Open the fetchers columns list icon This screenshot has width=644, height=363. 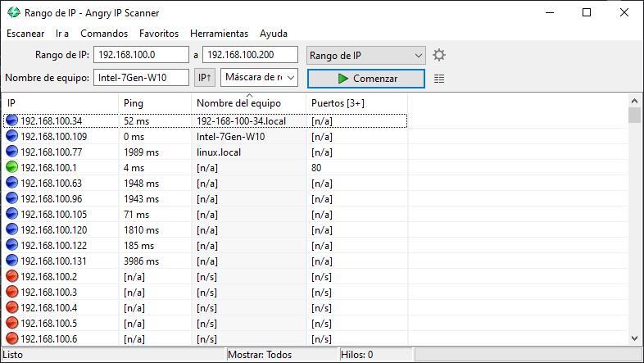pyautogui.click(x=439, y=79)
